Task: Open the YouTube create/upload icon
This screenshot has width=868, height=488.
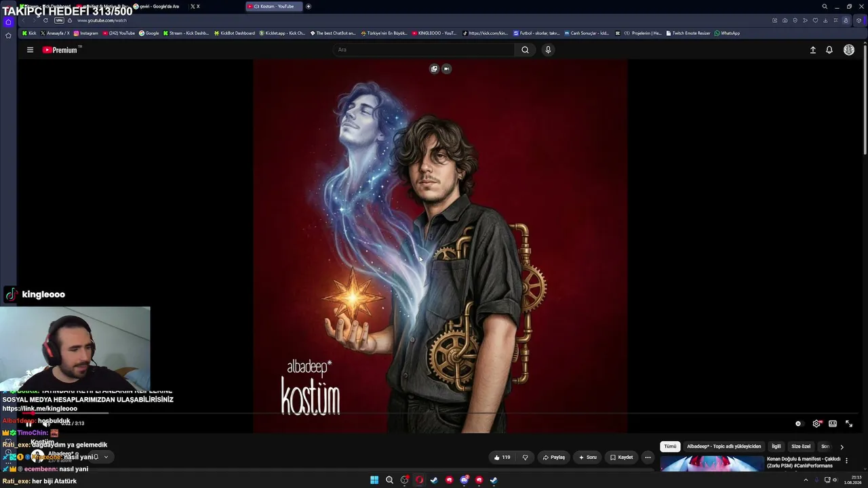Action: (812, 49)
